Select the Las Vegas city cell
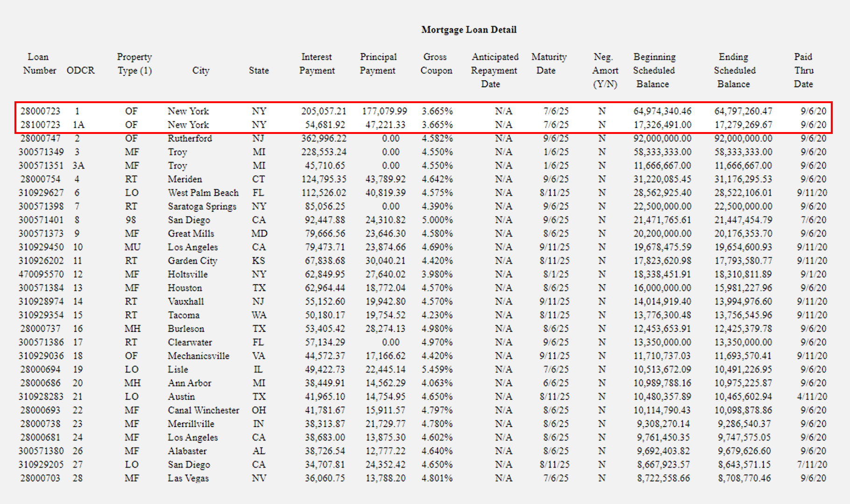Viewport: 850px width, 504px height. [x=188, y=478]
